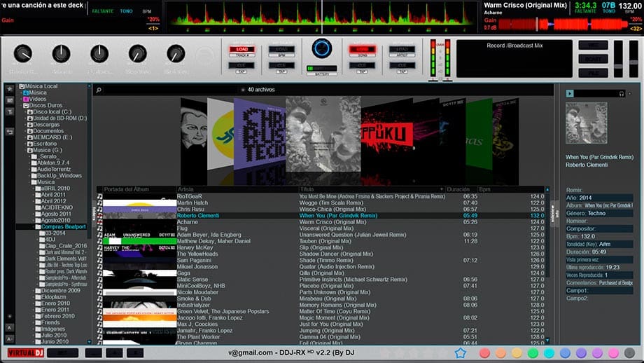Click the track list scrollbar down arrow
The image size is (644, 363).
pos(547,341)
